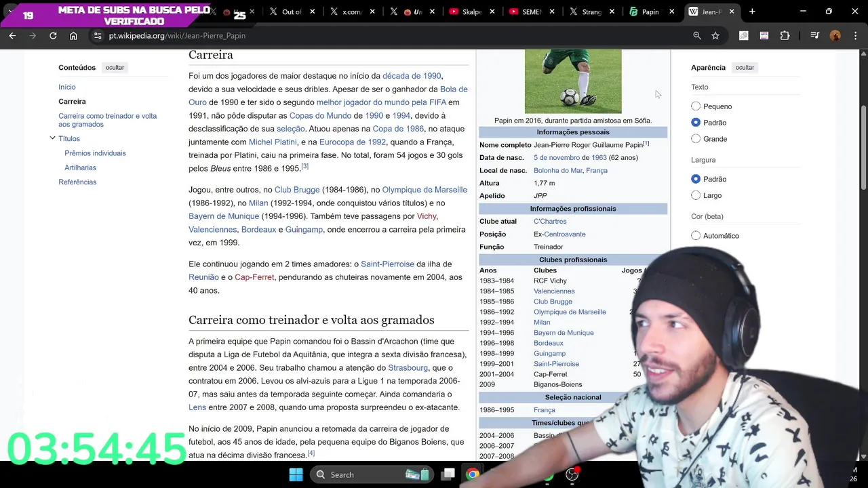Switch to the x.com tab

pyautogui.click(x=351, y=12)
